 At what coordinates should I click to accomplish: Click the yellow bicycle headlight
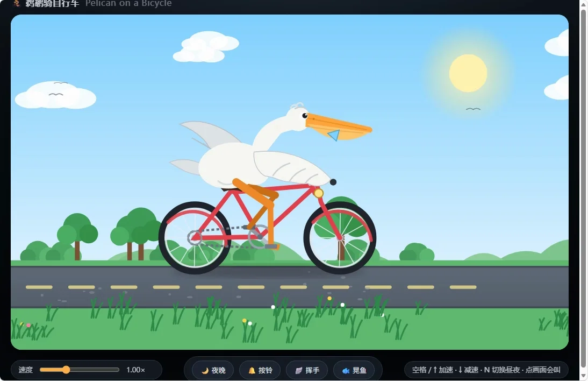pos(318,193)
